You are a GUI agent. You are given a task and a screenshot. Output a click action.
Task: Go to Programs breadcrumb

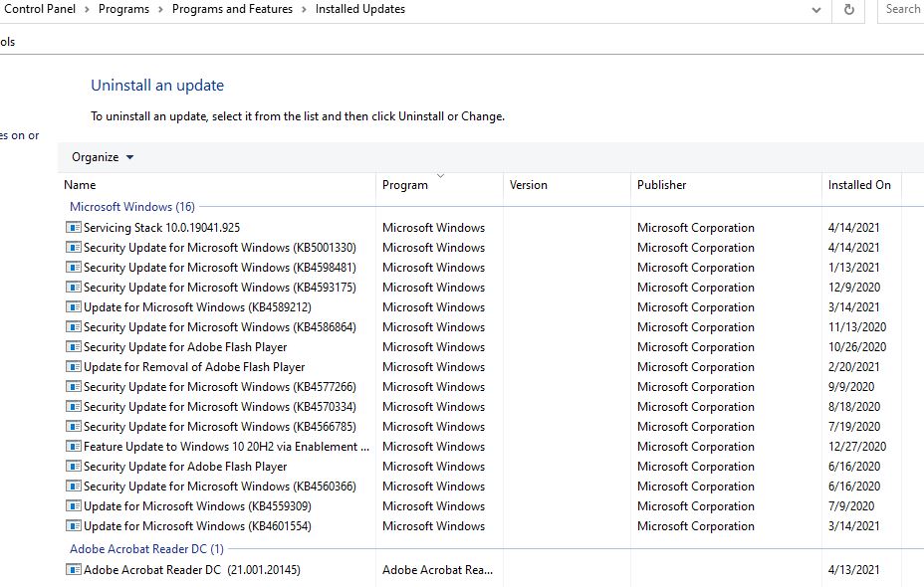[x=123, y=9]
